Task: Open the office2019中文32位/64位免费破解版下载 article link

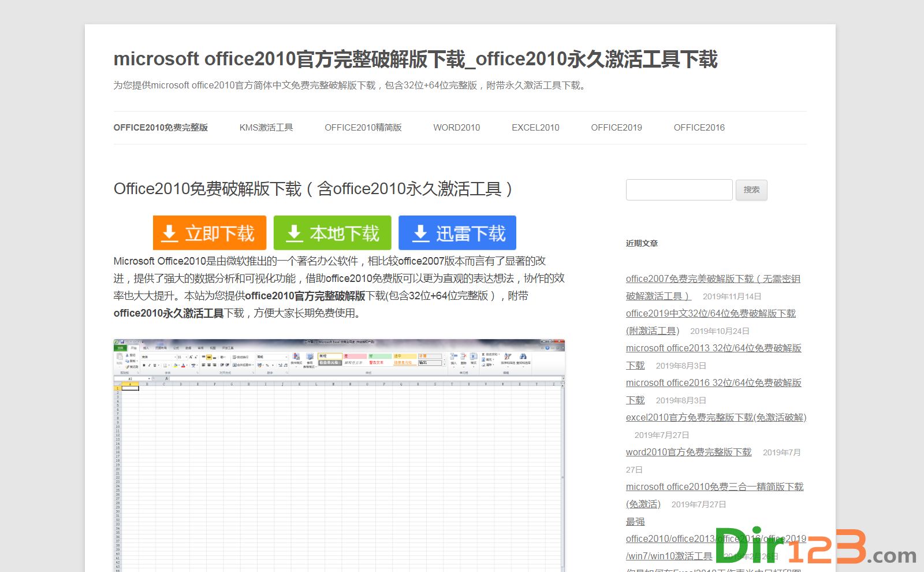Action: 711,314
